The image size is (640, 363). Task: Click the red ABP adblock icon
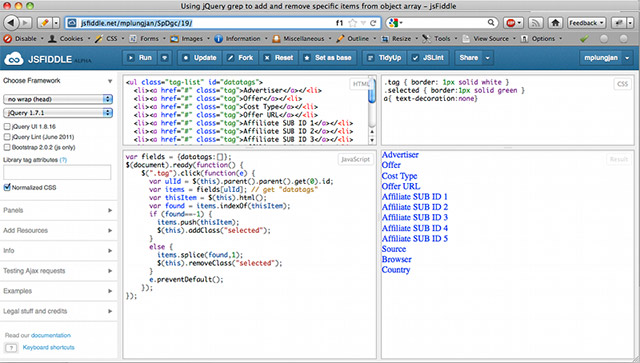pyautogui.click(x=511, y=23)
